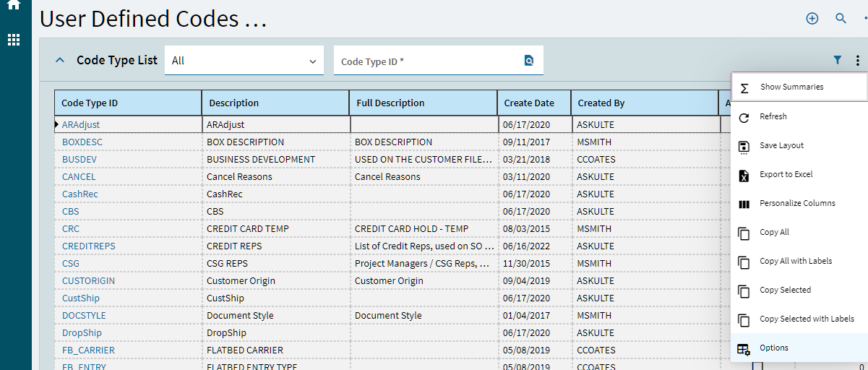Click Copy All with Labels

(x=795, y=261)
